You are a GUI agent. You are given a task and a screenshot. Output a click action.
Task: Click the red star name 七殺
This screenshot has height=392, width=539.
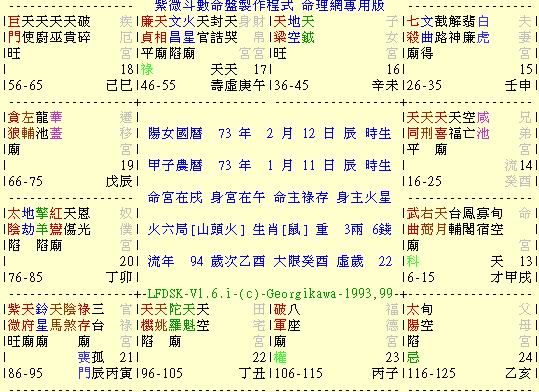[x=413, y=30]
